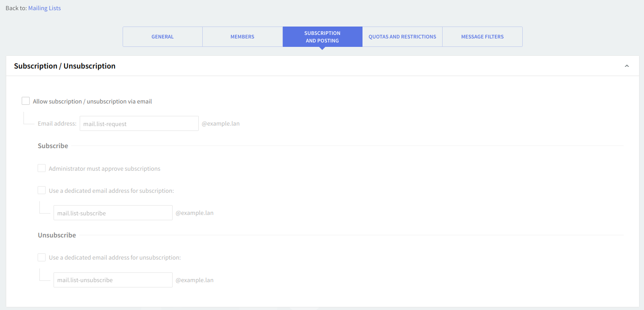Collapse the Subscription / Unsubscription section chevron
The height and width of the screenshot is (310, 644).
coord(627,66)
